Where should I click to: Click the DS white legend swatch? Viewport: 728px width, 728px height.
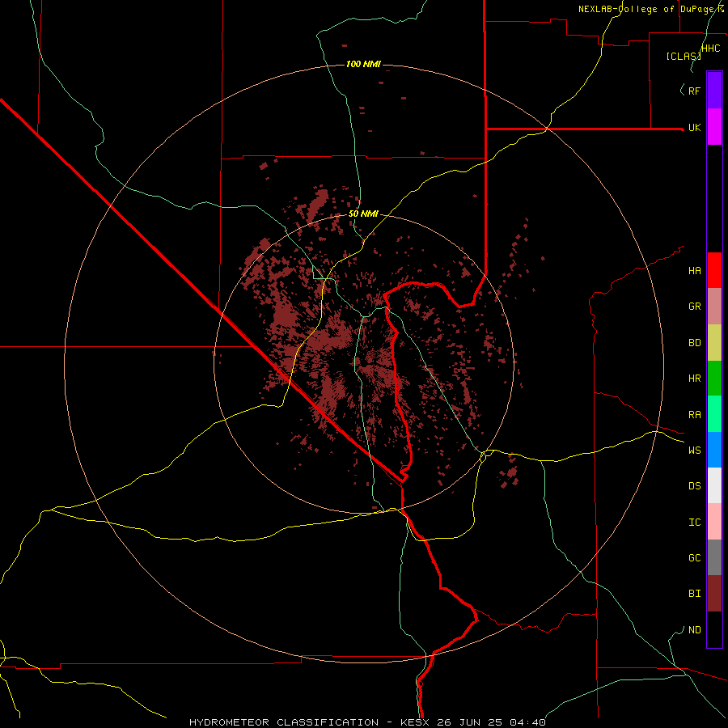(x=714, y=485)
